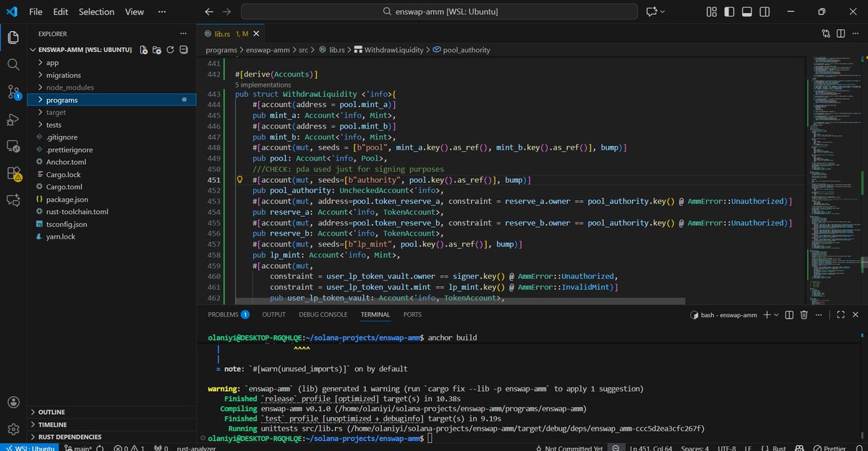Open the new terminal launch profile dropdown
The image size is (868, 451).
[775, 315]
